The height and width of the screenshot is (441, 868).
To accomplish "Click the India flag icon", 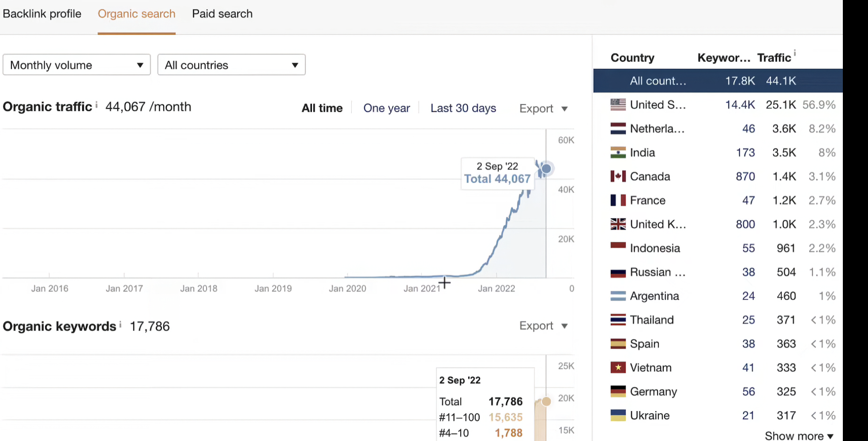I will pos(618,153).
